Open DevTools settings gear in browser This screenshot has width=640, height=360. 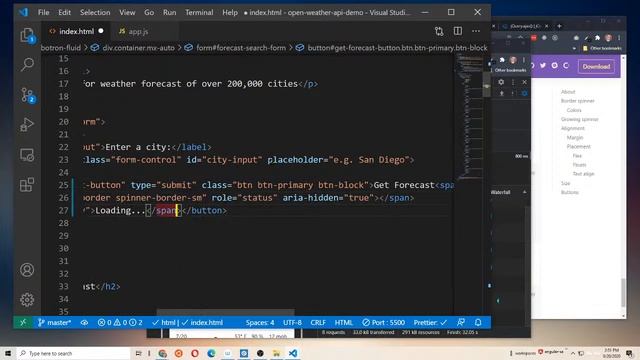tap(501, 82)
